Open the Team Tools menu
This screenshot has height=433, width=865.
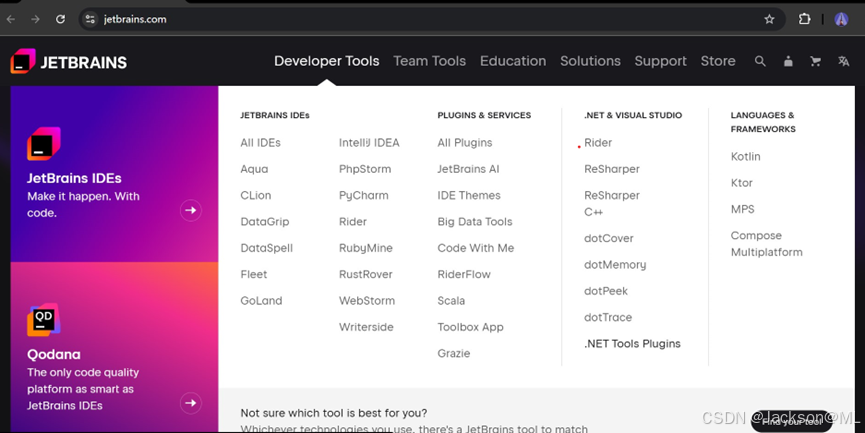coord(429,61)
